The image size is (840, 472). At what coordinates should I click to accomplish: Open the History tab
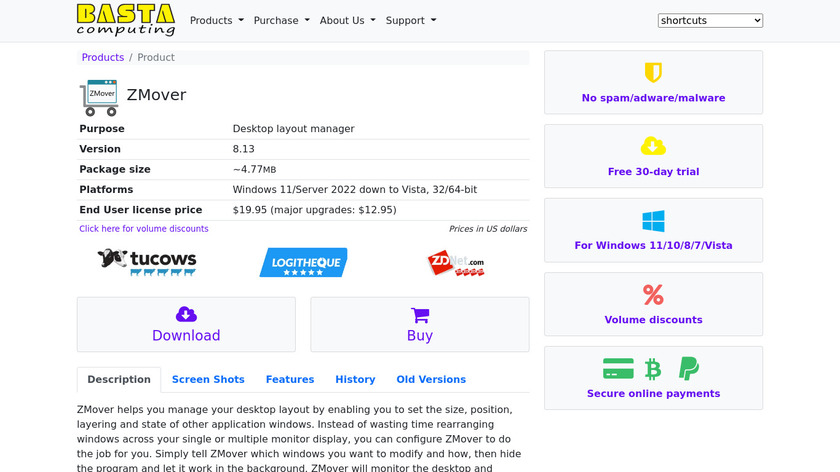tap(355, 380)
